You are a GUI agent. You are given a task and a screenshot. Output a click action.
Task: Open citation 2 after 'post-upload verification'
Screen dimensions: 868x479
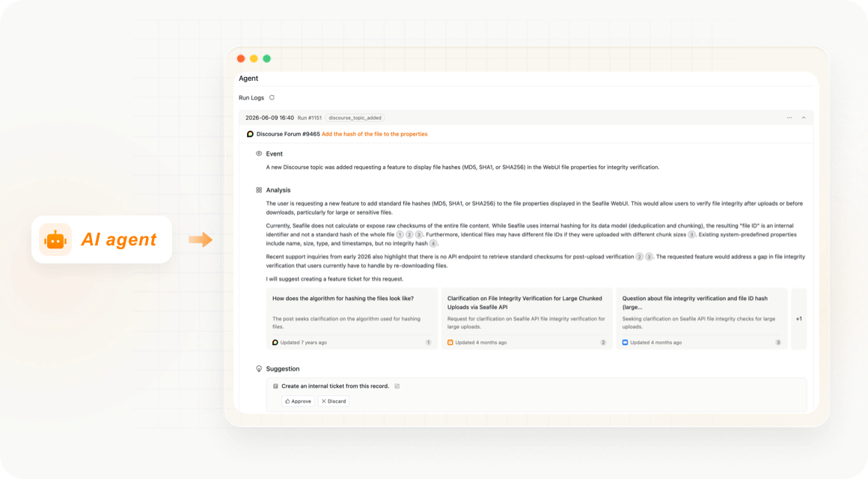(639, 257)
